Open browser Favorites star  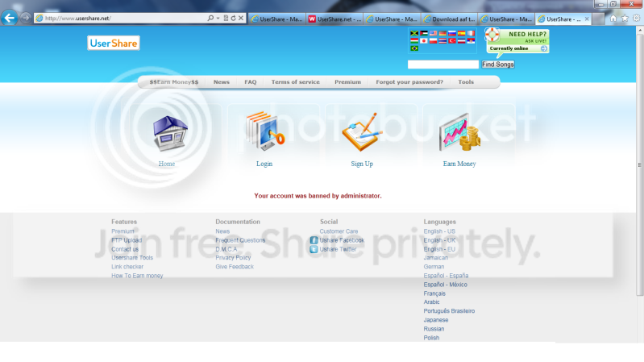click(625, 18)
